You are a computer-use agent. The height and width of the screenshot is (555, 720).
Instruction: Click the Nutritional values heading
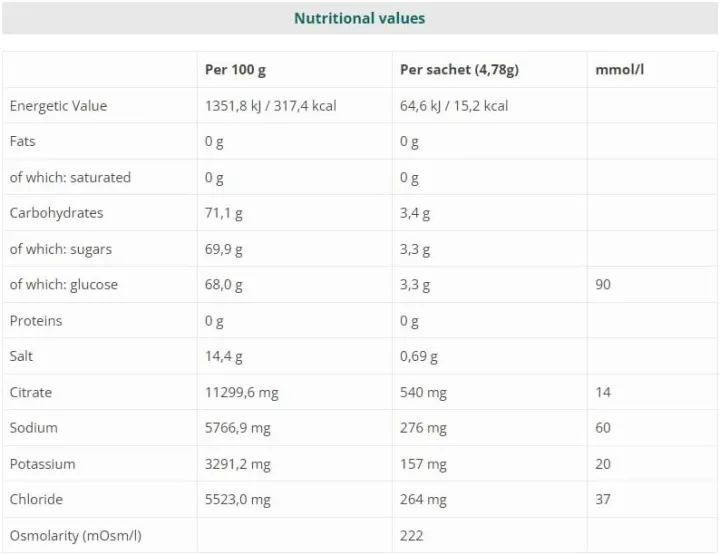(360, 18)
